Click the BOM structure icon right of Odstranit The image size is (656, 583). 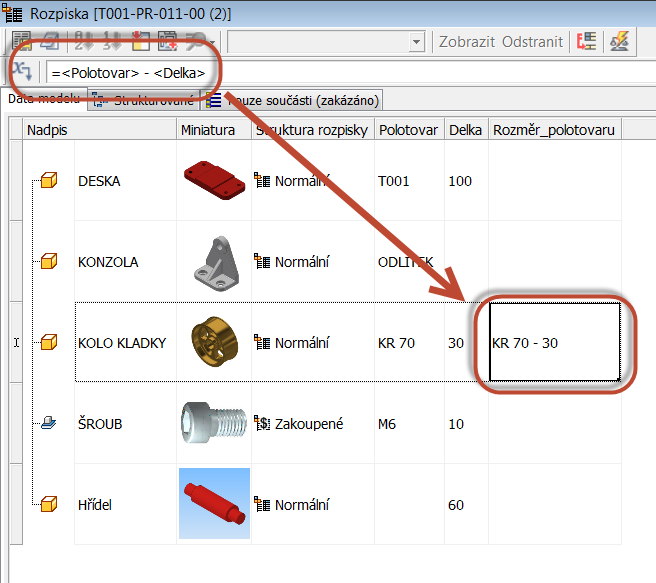click(x=587, y=42)
